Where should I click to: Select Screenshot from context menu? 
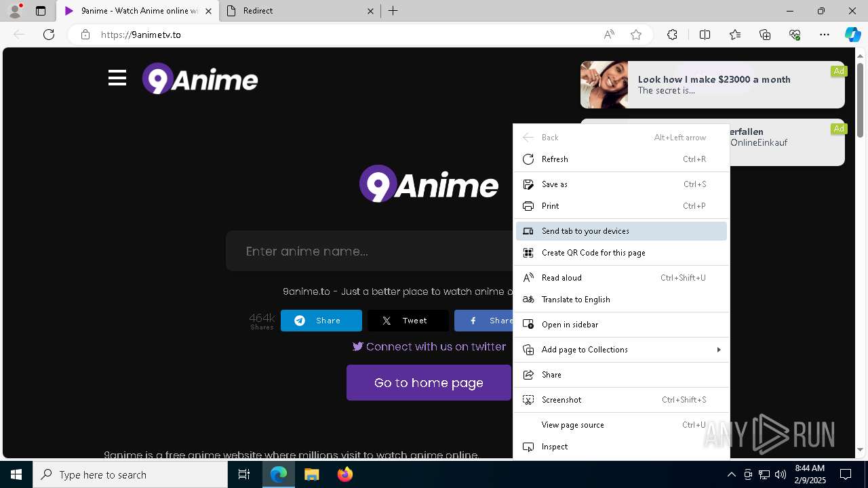[x=621, y=400]
